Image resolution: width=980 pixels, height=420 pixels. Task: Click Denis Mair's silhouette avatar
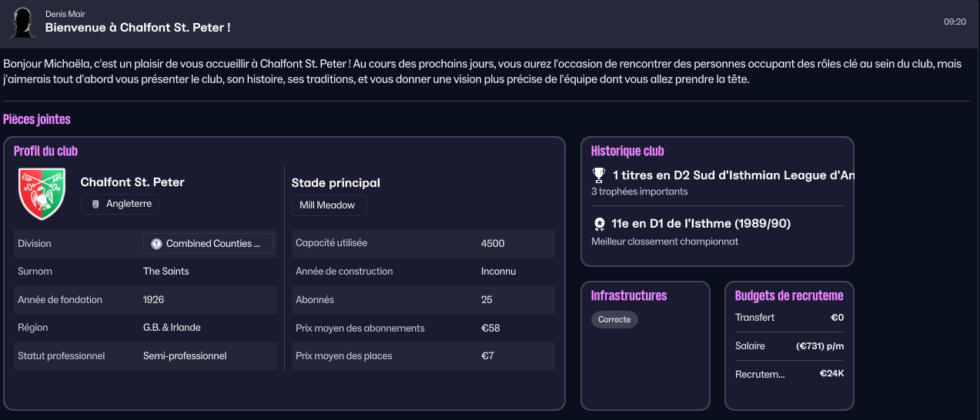coord(23,22)
